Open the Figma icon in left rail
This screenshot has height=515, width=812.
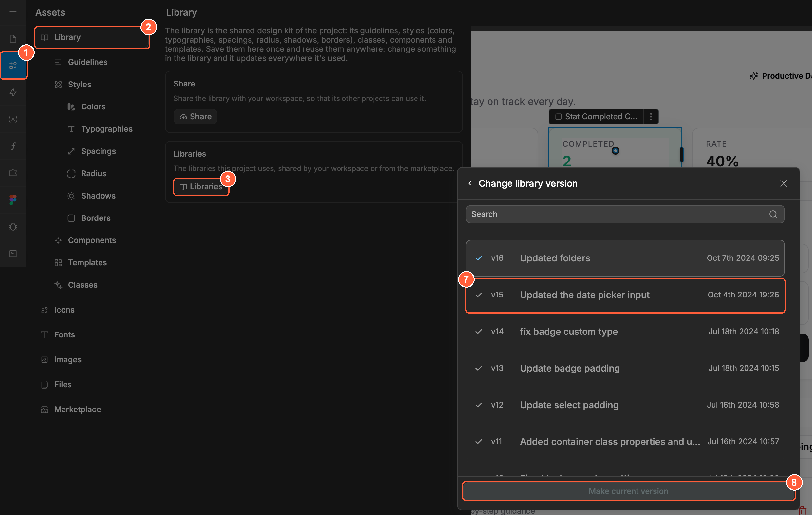click(x=13, y=200)
